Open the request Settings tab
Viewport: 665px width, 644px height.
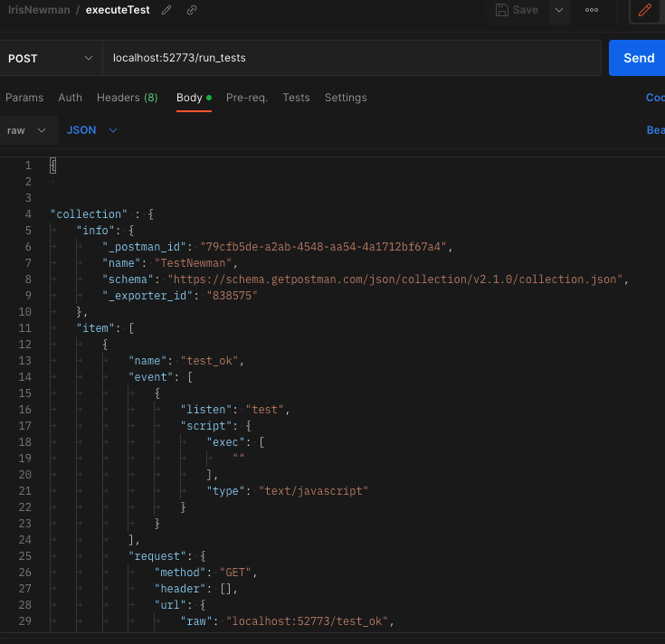(x=346, y=98)
